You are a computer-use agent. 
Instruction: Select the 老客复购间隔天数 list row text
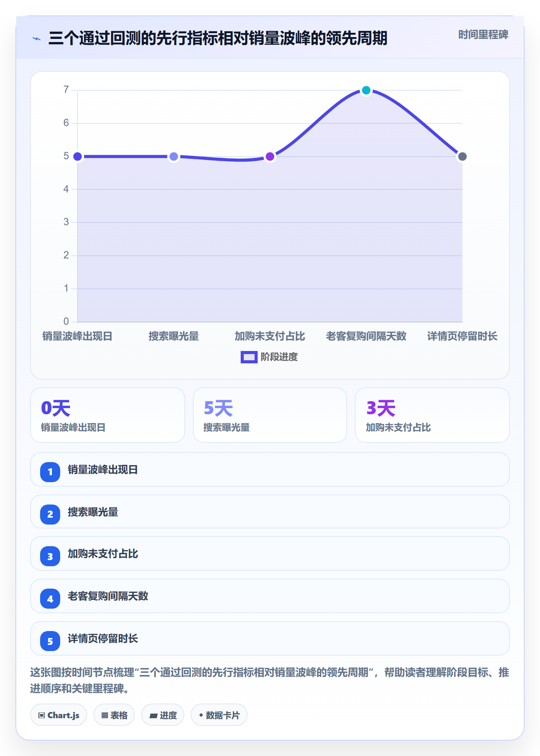click(108, 596)
